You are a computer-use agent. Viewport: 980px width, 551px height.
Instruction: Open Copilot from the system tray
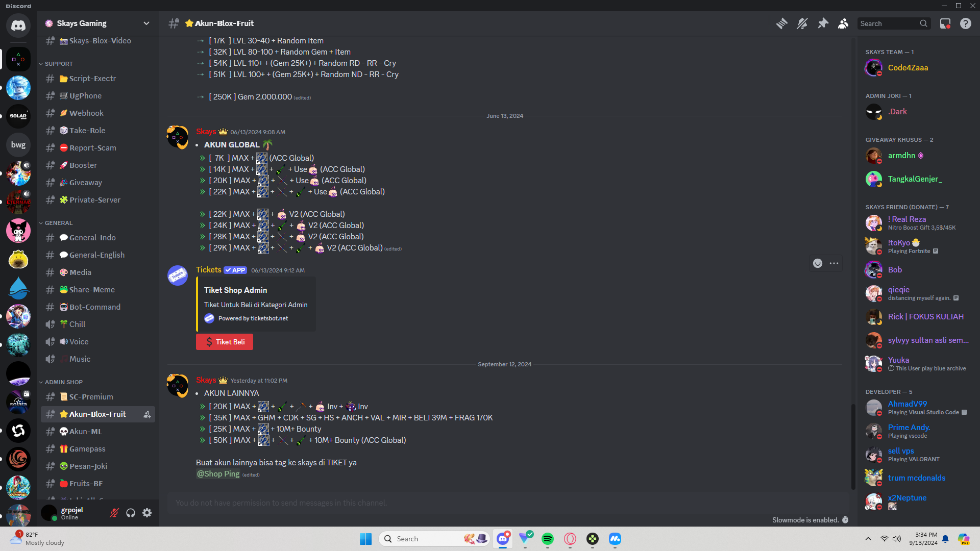[963, 539]
